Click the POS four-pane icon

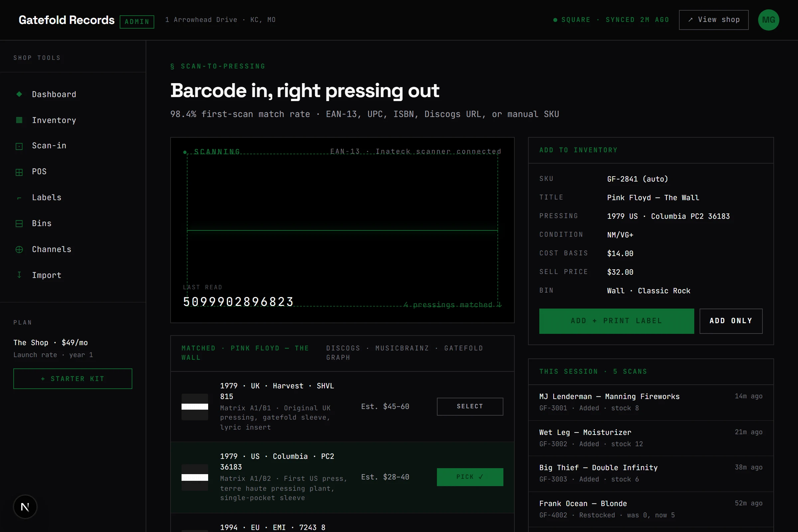pyautogui.click(x=19, y=172)
